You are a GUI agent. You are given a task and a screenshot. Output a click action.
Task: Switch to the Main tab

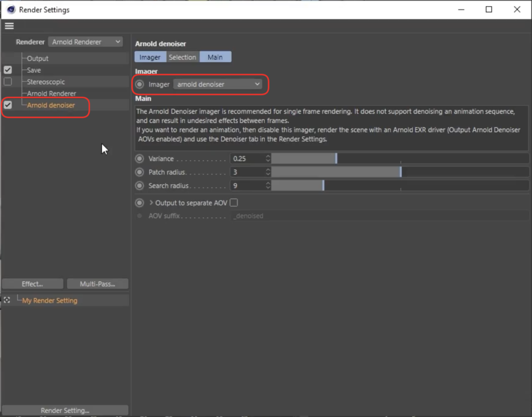tap(215, 57)
